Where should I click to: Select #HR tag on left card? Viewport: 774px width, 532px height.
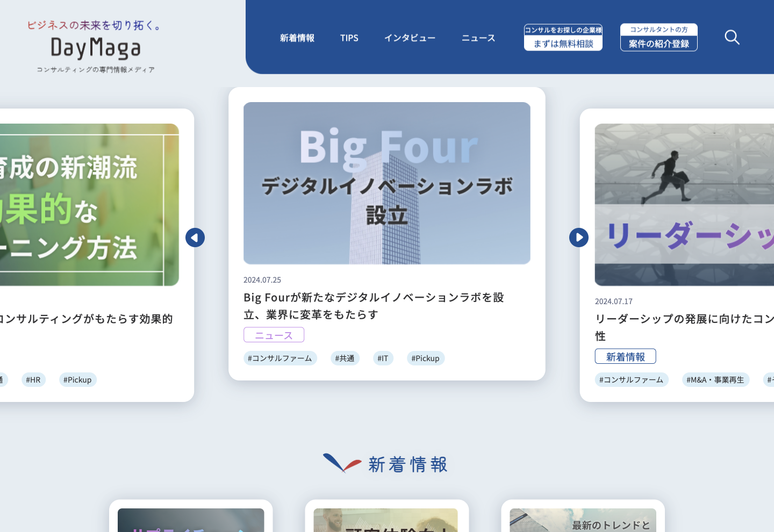33,380
